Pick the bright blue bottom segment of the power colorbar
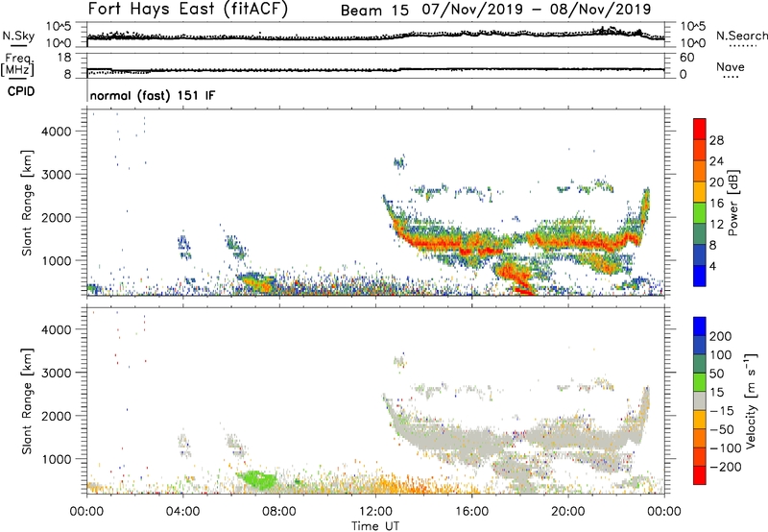Screen dimensions: 768x532 click(x=700, y=276)
